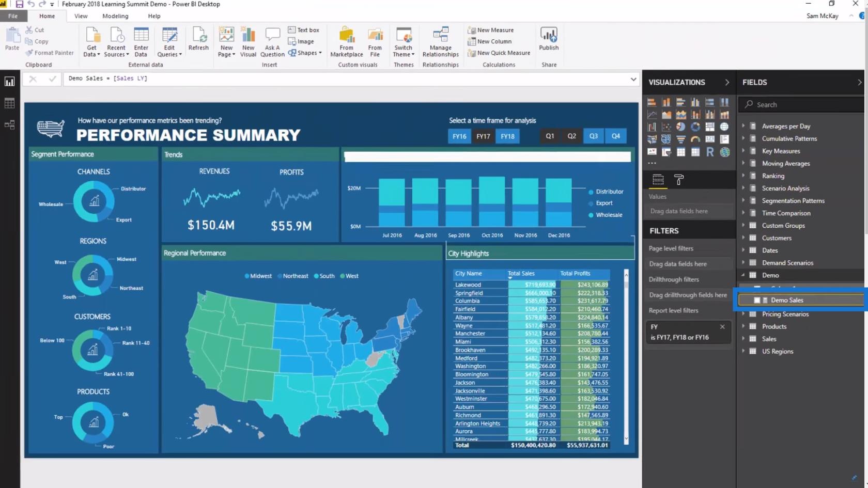Switch to the Home ribbon tab

[x=47, y=16]
